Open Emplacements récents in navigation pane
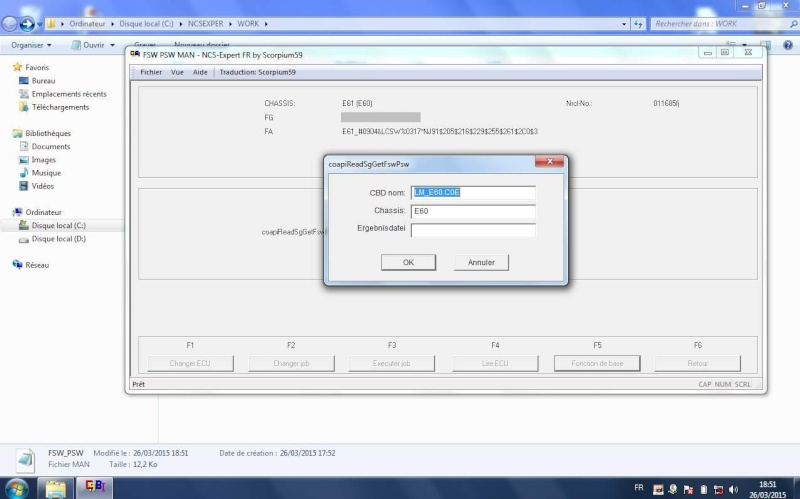Viewport: 800px width, 499px height. (x=63, y=94)
